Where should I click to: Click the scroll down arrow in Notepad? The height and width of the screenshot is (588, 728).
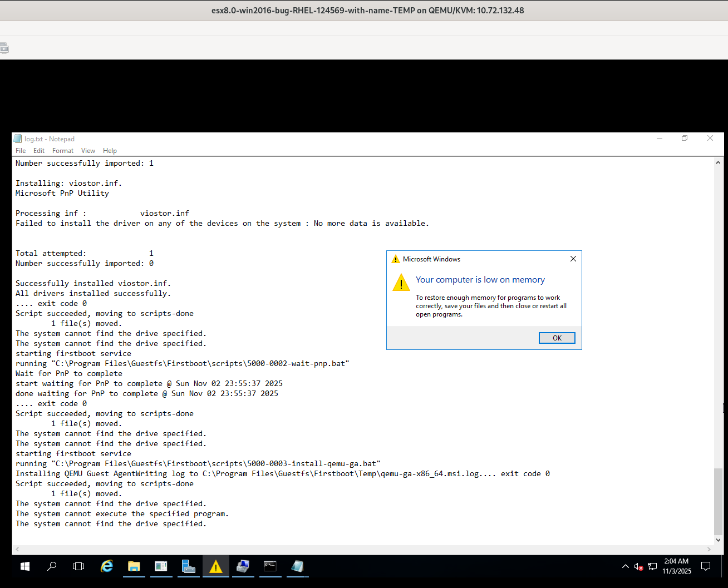click(718, 540)
